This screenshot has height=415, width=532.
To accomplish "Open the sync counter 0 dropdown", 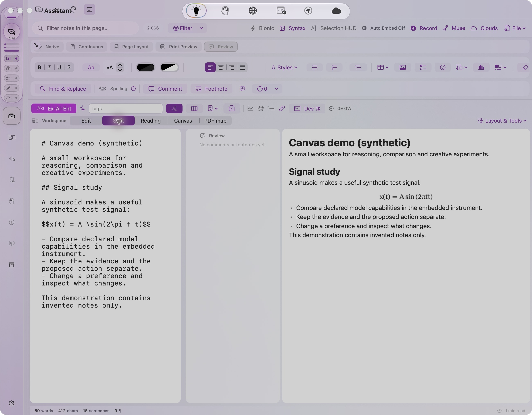I will (x=267, y=89).
